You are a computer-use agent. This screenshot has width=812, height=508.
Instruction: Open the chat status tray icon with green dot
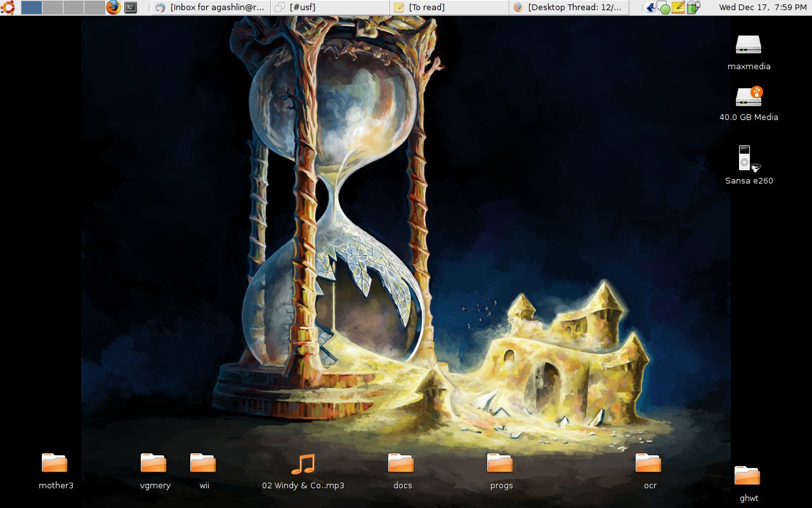pos(664,8)
